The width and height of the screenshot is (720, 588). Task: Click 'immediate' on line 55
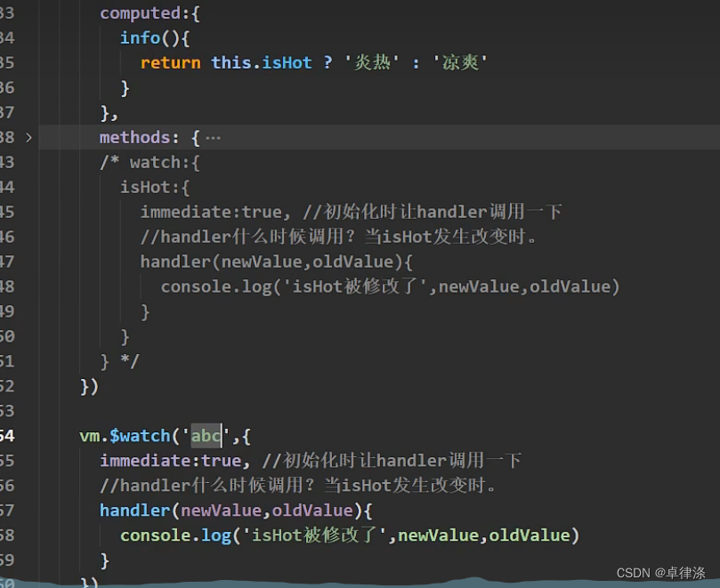point(145,461)
